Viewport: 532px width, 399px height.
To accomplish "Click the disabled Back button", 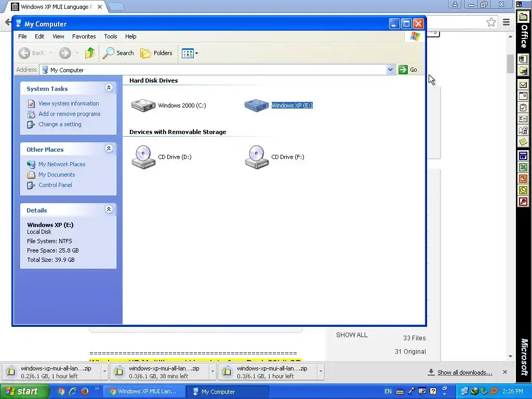I will pyautogui.click(x=32, y=53).
